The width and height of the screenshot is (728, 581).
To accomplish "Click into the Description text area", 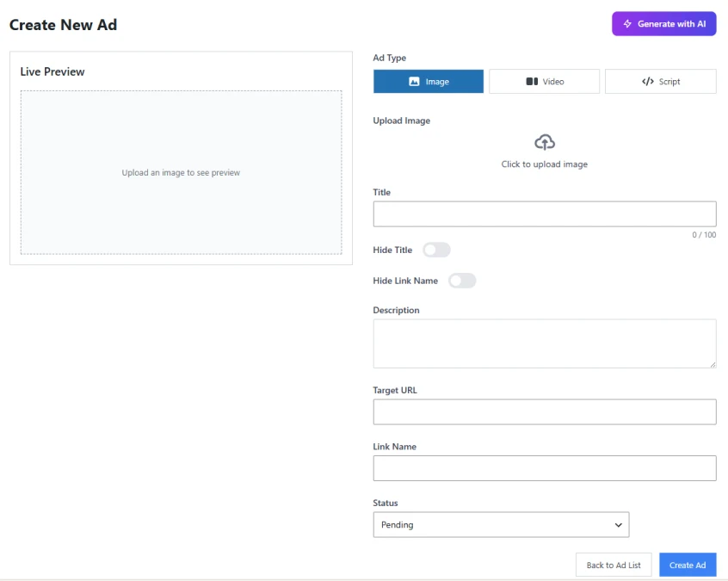I will pos(545,343).
